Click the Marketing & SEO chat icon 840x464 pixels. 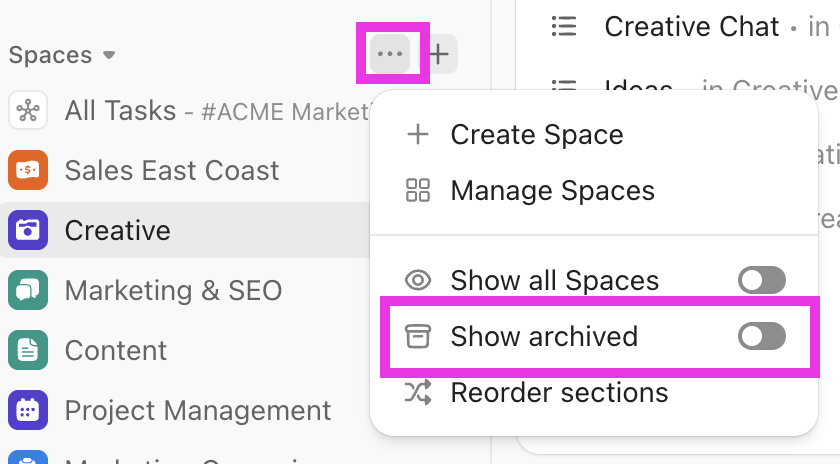point(28,290)
